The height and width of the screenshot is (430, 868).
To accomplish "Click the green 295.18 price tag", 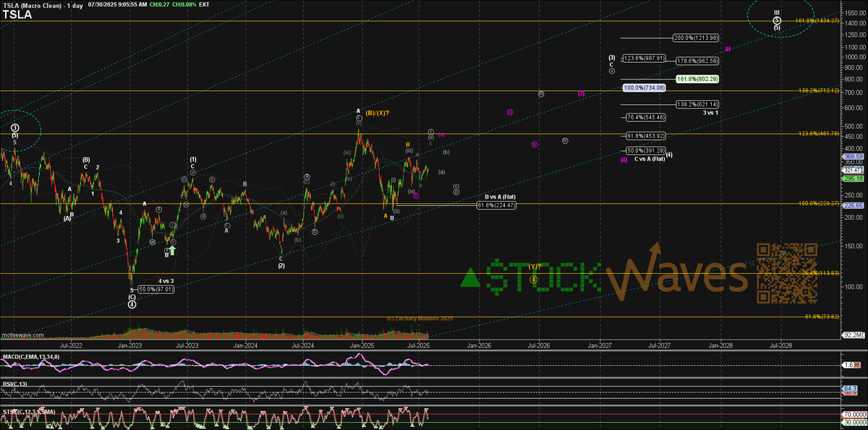I will click(854, 178).
